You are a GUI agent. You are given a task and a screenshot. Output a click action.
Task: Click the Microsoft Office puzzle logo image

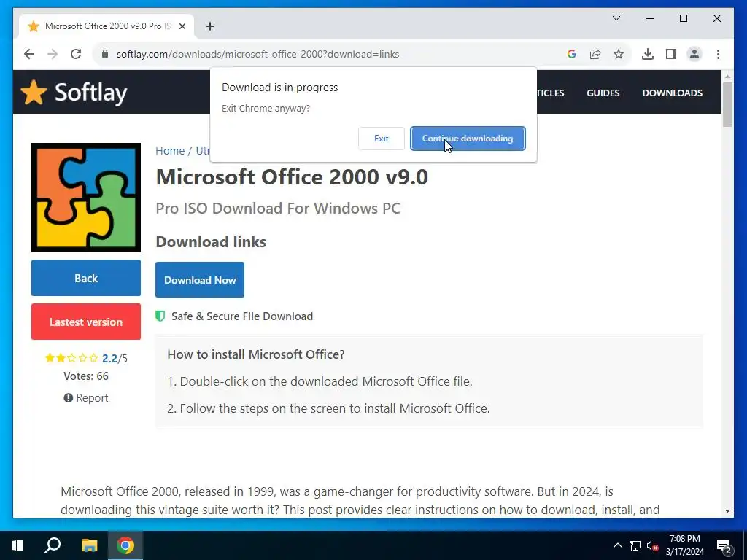tap(86, 197)
